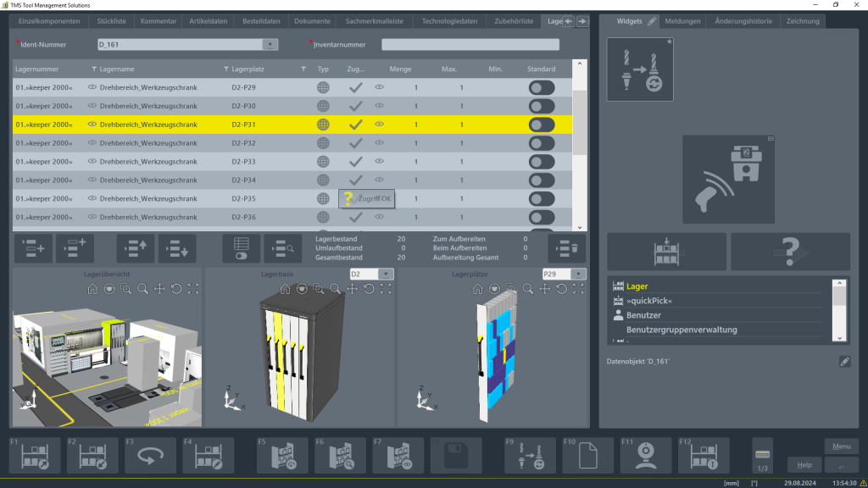Toggle the Standard switch for D2-P29
868x488 pixels.
541,87
